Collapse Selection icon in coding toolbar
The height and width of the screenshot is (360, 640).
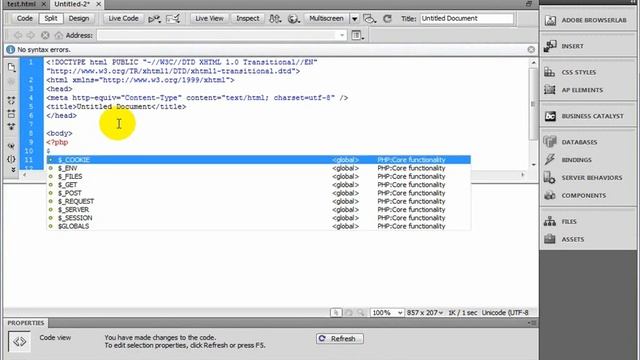click(11, 114)
